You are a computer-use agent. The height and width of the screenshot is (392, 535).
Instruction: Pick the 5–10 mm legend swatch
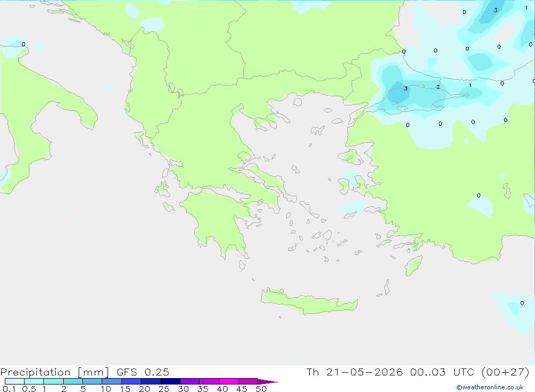pos(93,381)
